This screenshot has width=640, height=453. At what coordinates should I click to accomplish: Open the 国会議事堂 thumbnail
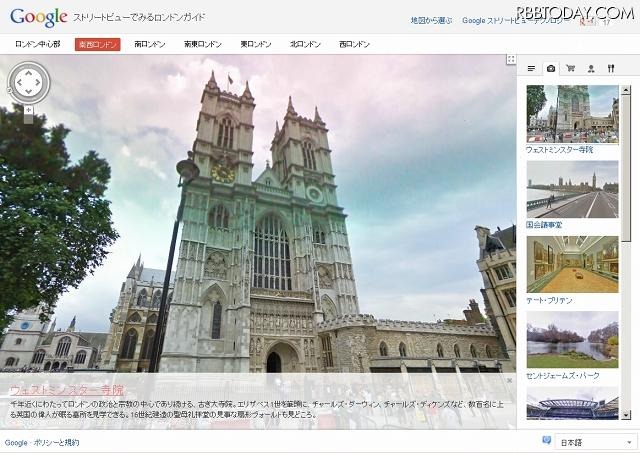(572, 189)
